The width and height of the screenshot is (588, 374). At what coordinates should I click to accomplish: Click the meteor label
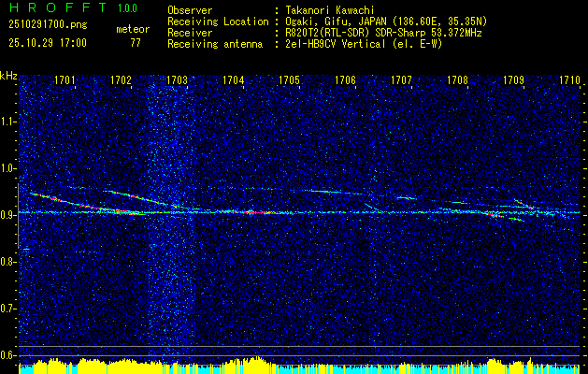click(x=133, y=29)
